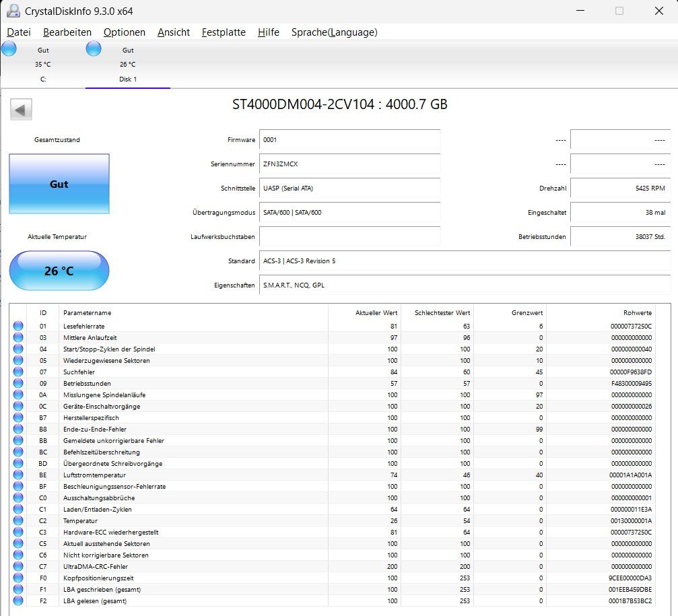Select the Kopfpositionierungszeit row text

pyautogui.click(x=98, y=578)
